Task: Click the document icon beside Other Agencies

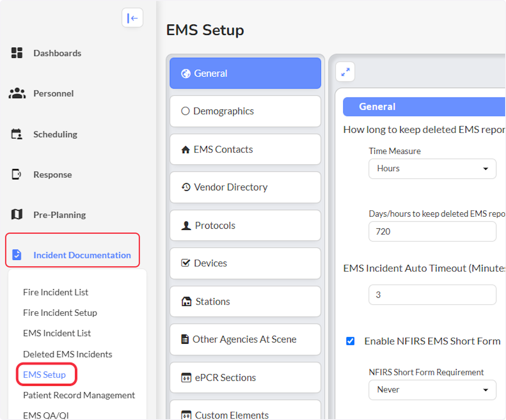Action: coord(185,339)
